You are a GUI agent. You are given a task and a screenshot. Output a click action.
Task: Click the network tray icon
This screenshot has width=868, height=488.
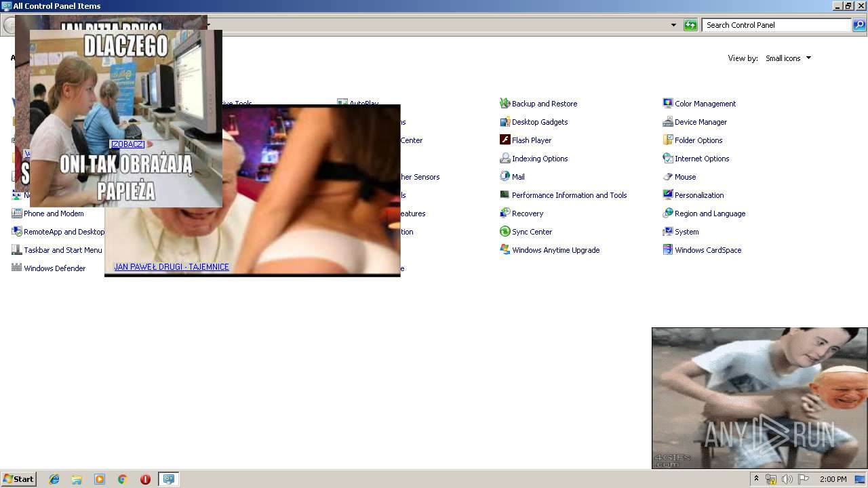[771, 479]
